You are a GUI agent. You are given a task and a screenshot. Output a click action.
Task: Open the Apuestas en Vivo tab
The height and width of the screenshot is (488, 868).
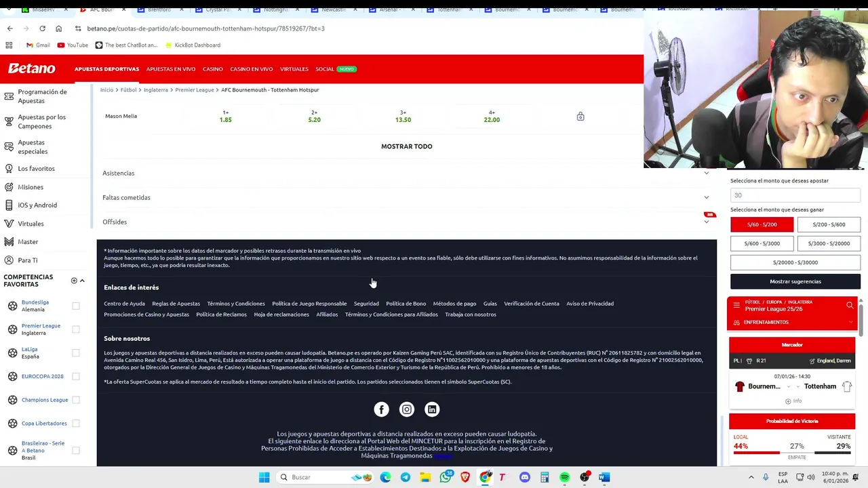[171, 69]
